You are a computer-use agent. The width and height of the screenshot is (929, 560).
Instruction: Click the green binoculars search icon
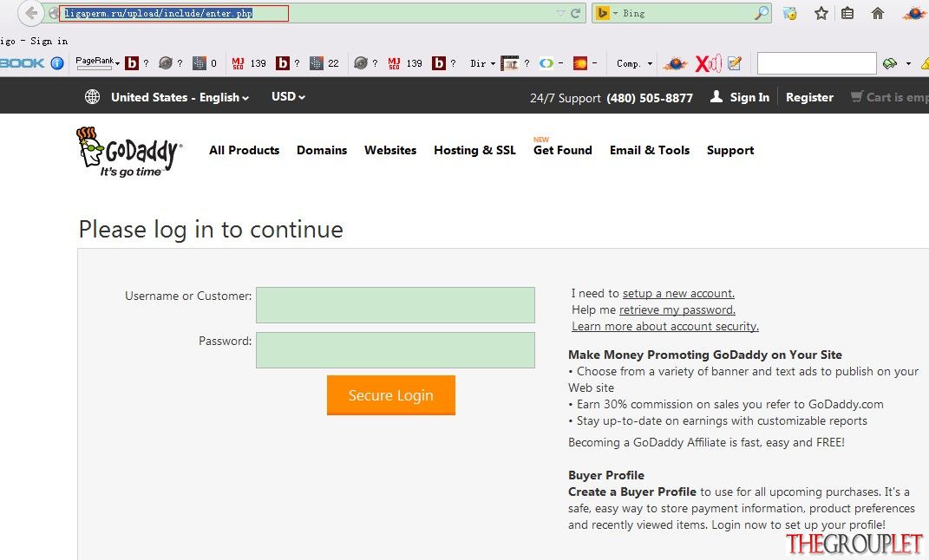889,63
